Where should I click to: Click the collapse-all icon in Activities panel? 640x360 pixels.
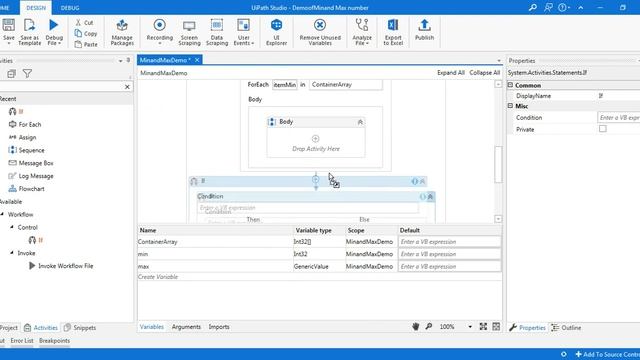[x=11, y=74]
